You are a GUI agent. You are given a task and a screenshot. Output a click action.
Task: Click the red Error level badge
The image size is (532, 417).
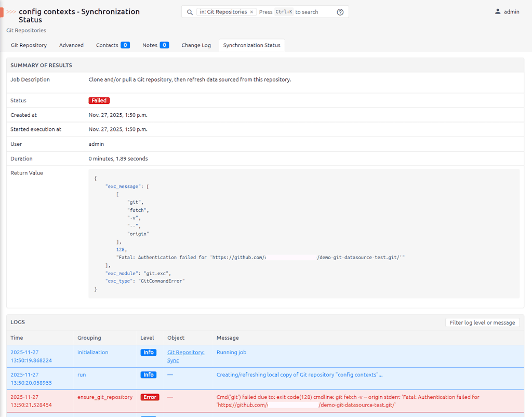click(150, 397)
